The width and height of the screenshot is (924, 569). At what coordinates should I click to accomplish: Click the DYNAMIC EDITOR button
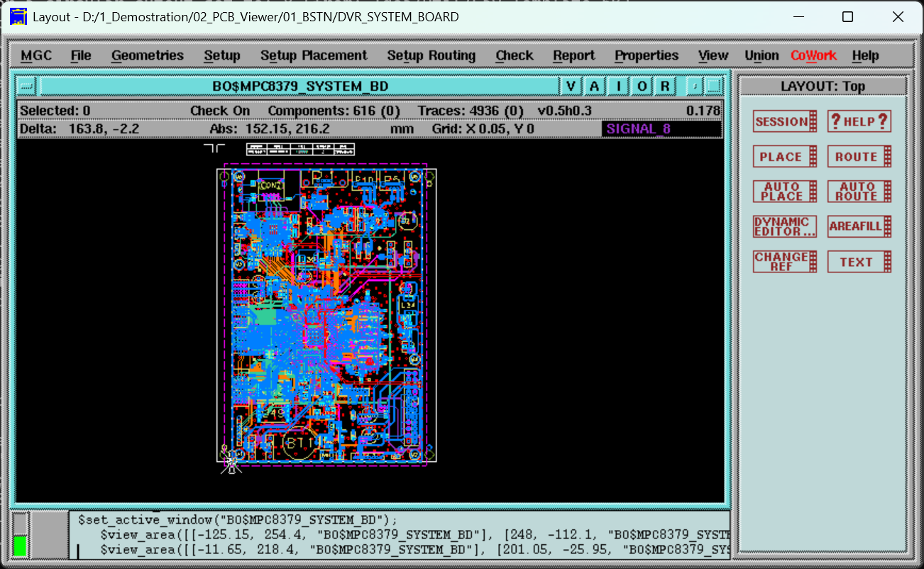tap(785, 227)
